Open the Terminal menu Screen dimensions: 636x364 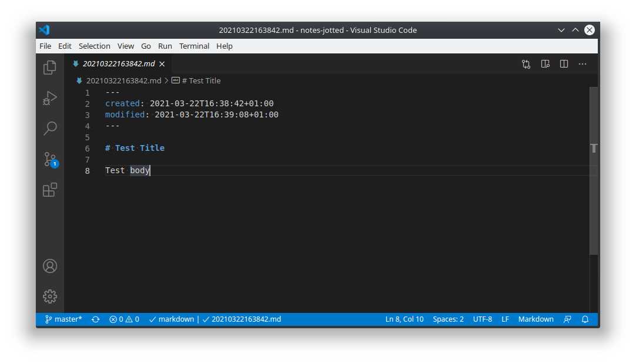(x=194, y=46)
